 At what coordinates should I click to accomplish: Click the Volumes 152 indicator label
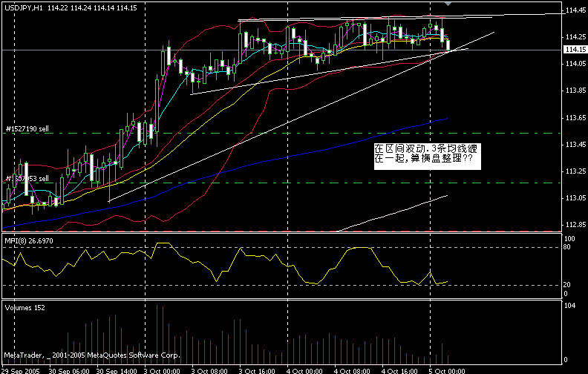24,308
